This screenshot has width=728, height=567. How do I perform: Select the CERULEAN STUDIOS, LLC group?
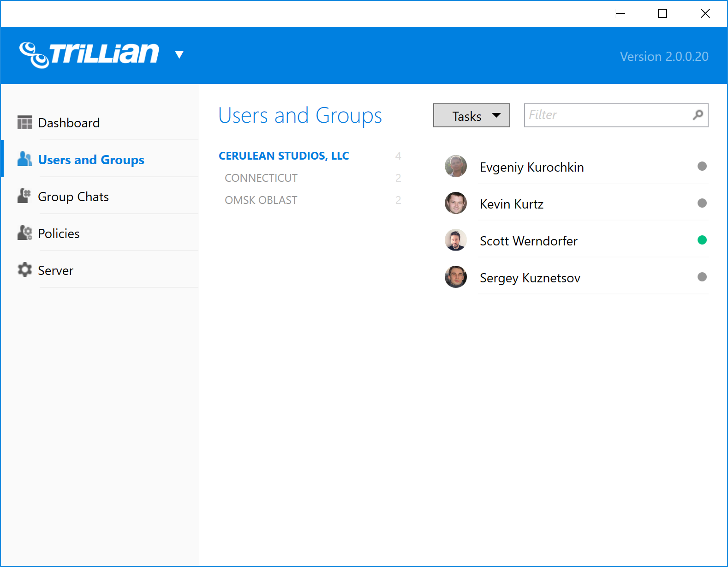[x=284, y=156]
